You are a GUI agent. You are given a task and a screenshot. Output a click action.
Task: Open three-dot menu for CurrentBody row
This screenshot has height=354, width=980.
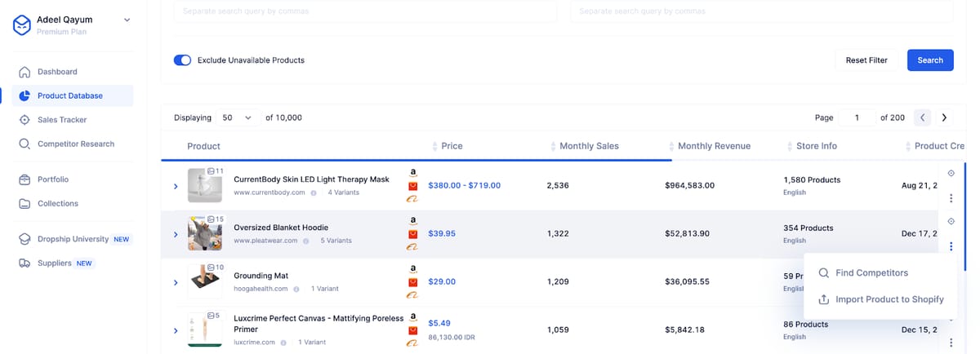click(x=951, y=198)
